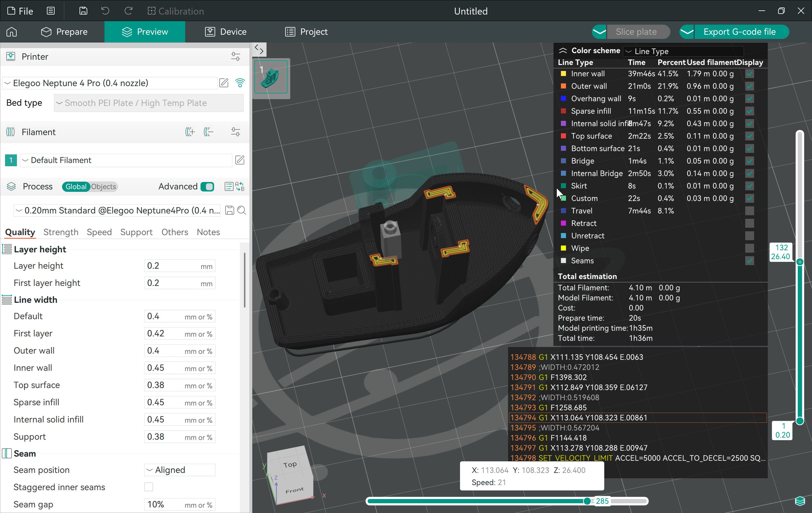
Task: Show Retract points in display
Action: [749, 223]
